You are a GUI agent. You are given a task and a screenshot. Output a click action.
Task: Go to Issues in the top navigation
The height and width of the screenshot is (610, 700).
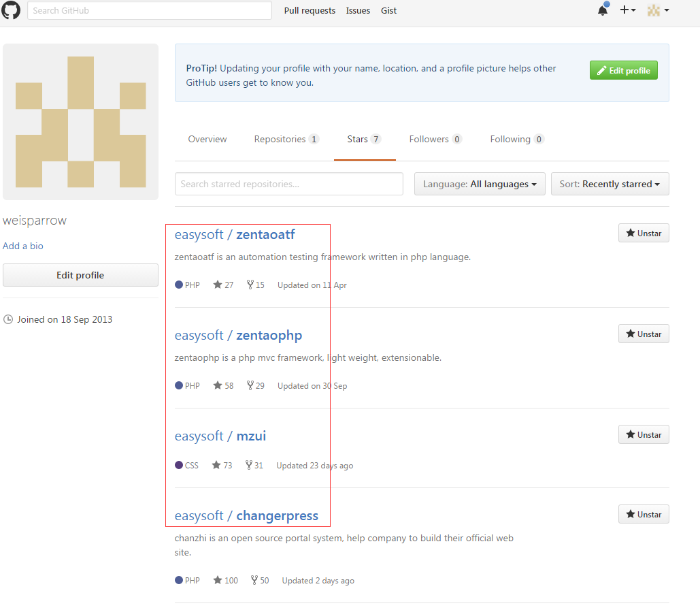(358, 10)
